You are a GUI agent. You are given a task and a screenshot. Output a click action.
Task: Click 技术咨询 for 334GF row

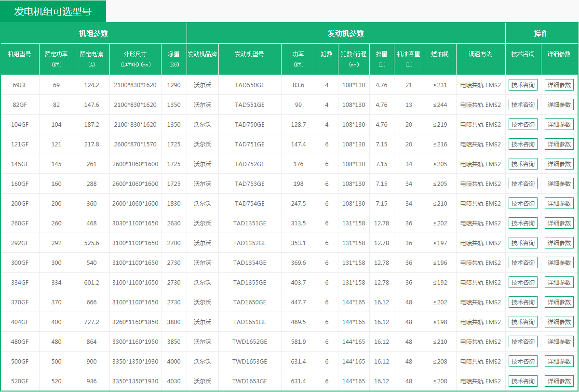(x=523, y=283)
